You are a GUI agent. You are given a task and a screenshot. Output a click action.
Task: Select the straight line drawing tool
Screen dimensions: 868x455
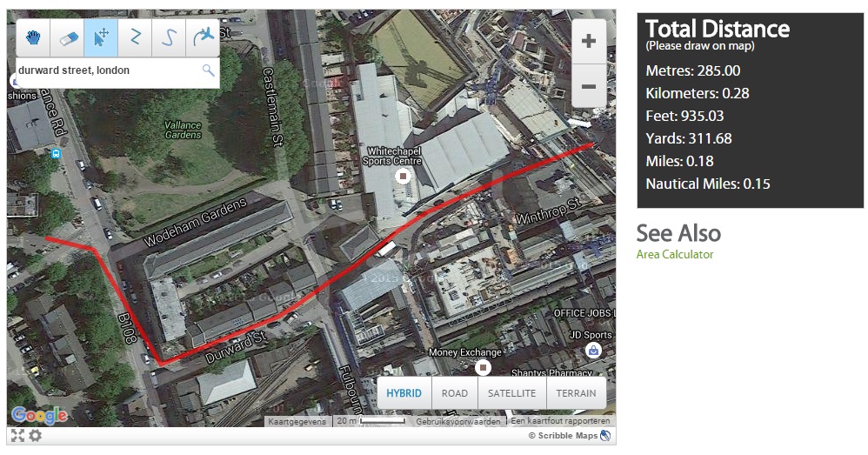135,37
